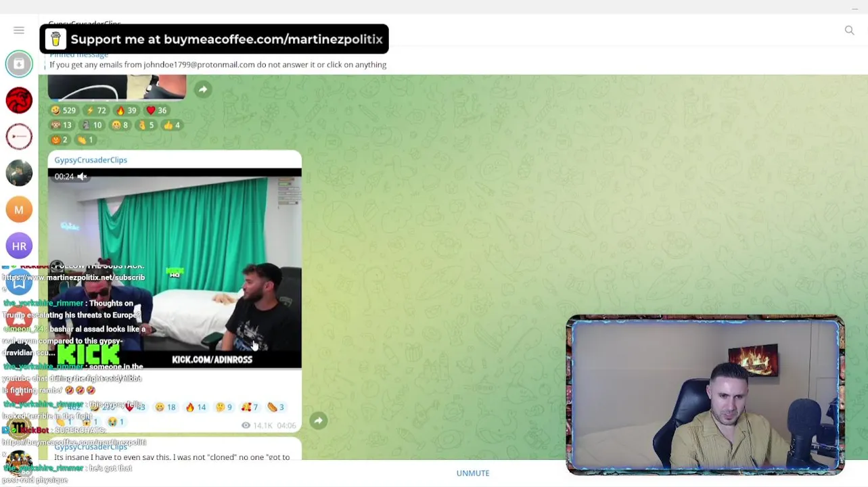The image size is (868, 487).
Task: Add the lightning reaction showing 72
Action: [x=95, y=110]
